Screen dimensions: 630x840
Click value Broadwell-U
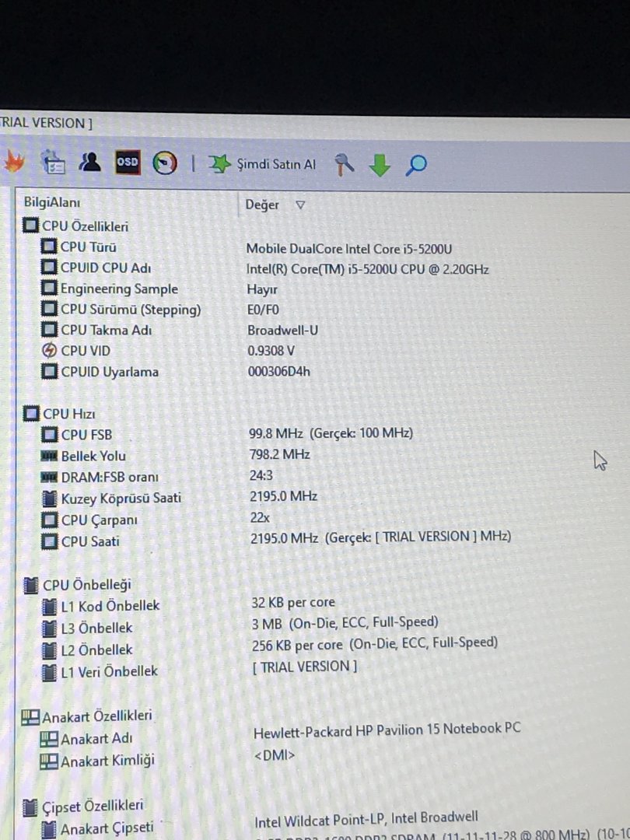coord(283,330)
